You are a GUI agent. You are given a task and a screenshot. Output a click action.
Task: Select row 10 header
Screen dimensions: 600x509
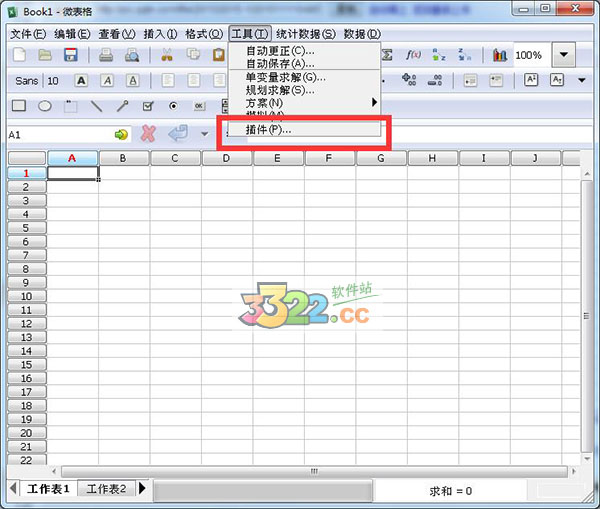[27, 297]
